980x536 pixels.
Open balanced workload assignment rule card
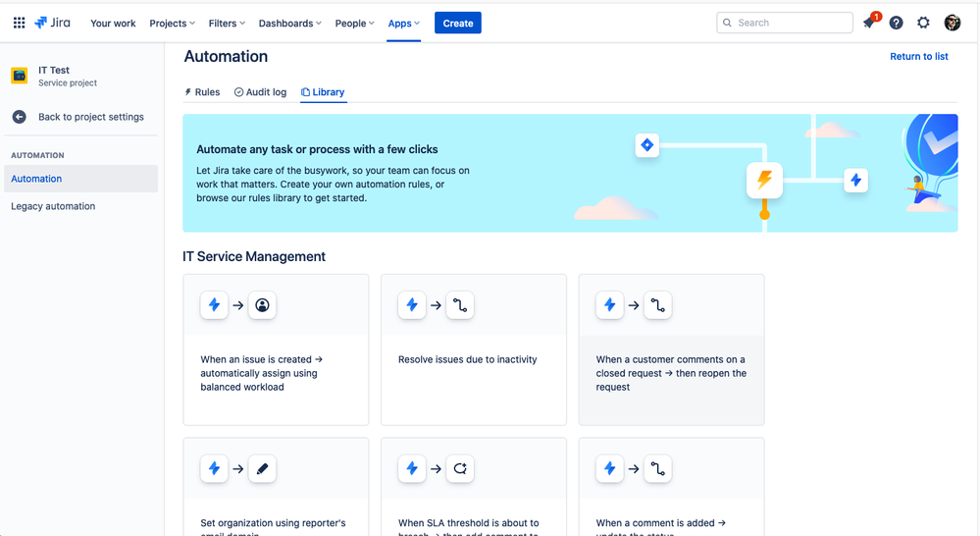pyautogui.click(x=276, y=349)
